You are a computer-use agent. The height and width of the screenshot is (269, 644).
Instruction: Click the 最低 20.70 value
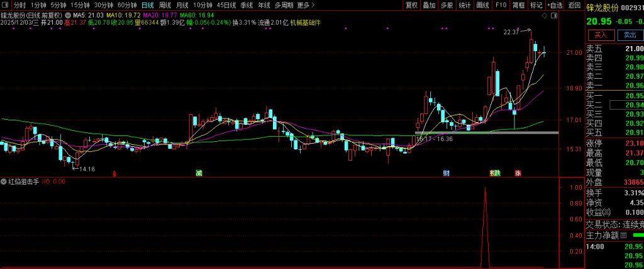(x=634, y=163)
